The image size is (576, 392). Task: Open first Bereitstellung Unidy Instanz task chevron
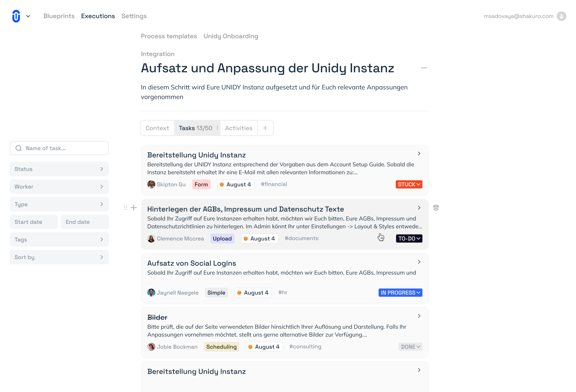pyautogui.click(x=419, y=154)
